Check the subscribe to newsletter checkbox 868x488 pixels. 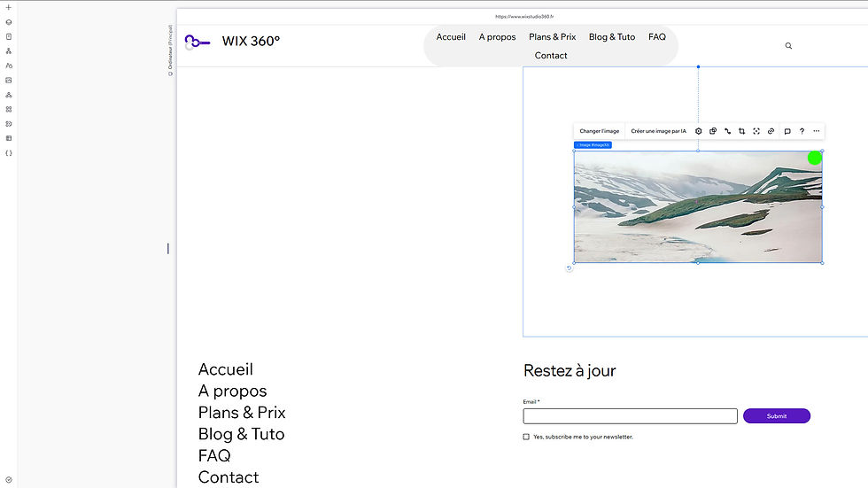526,437
